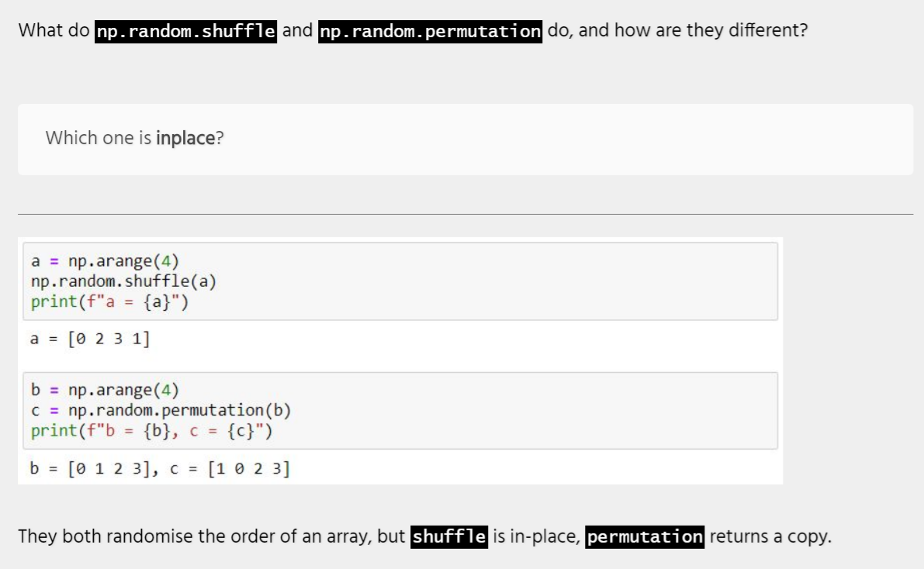
Task: Click the highlighted "shuffle" label in the answer
Action: (x=449, y=536)
